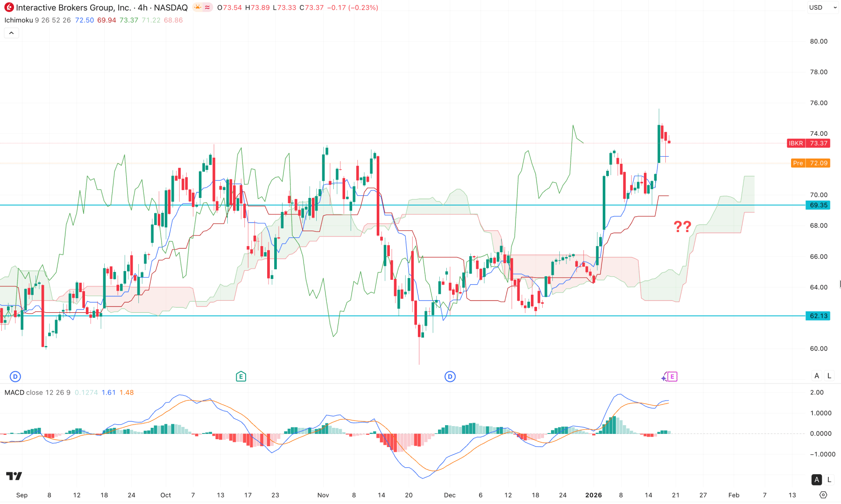The width and height of the screenshot is (841, 504).
Task: Click the green E earnings marker below October
Action: point(240,376)
